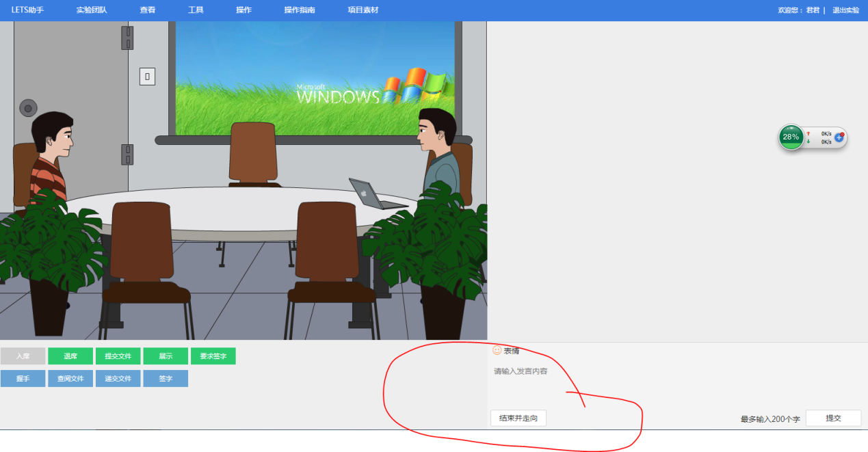Image resolution: width=868 pixels, height=452 pixels.
Task: Click the laptop on the meeting table
Action: click(x=374, y=194)
